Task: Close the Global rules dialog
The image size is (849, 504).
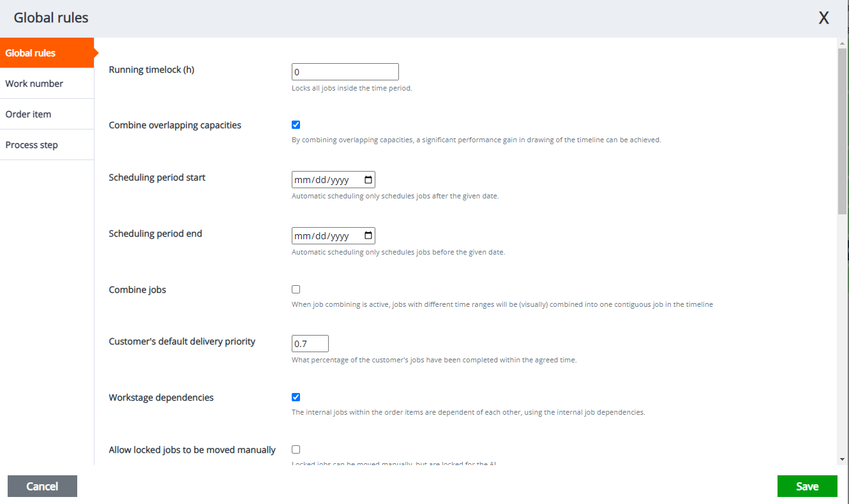Action: click(823, 18)
